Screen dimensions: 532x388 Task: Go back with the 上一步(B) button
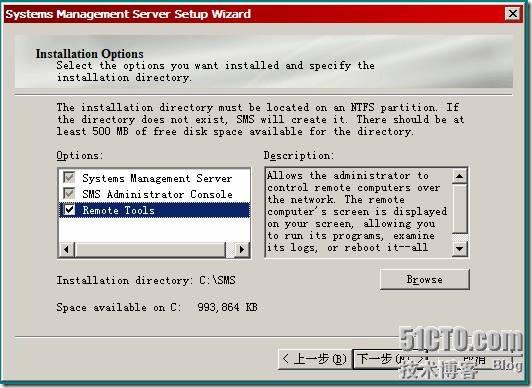314,359
